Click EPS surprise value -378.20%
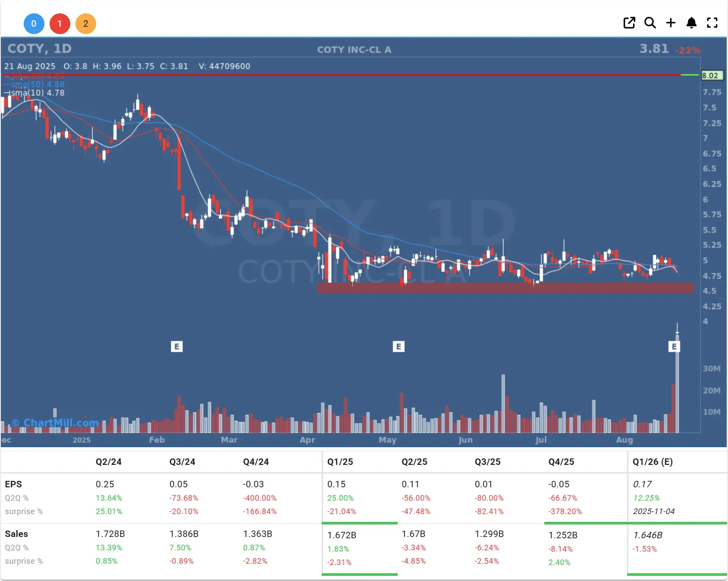 (565, 512)
